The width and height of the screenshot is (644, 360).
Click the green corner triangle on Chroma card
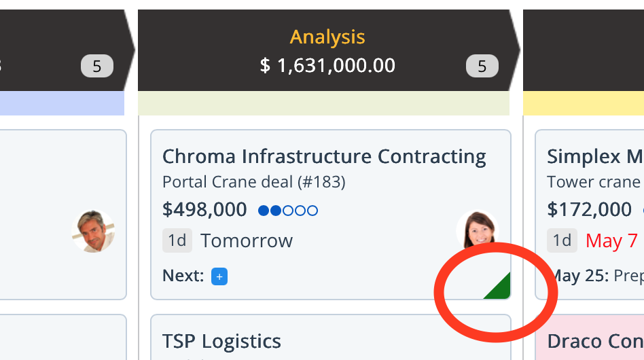[x=501, y=289]
